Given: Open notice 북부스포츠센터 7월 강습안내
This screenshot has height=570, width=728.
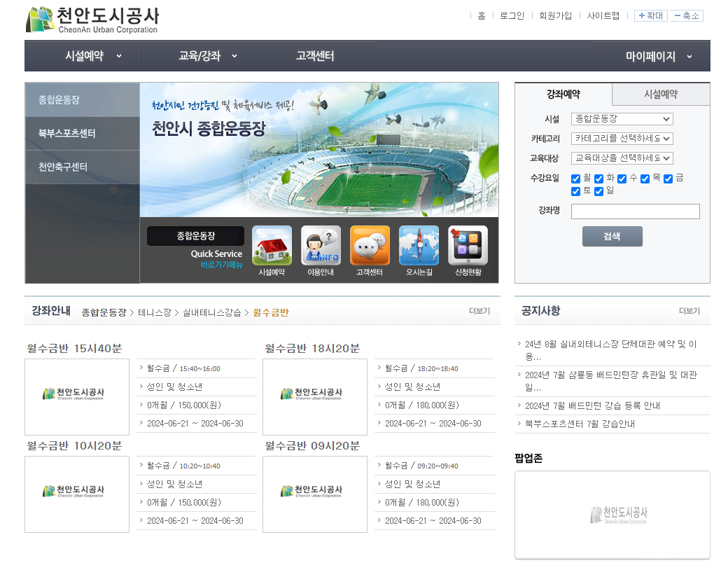Looking at the screenshot, I should coord(580,424).
